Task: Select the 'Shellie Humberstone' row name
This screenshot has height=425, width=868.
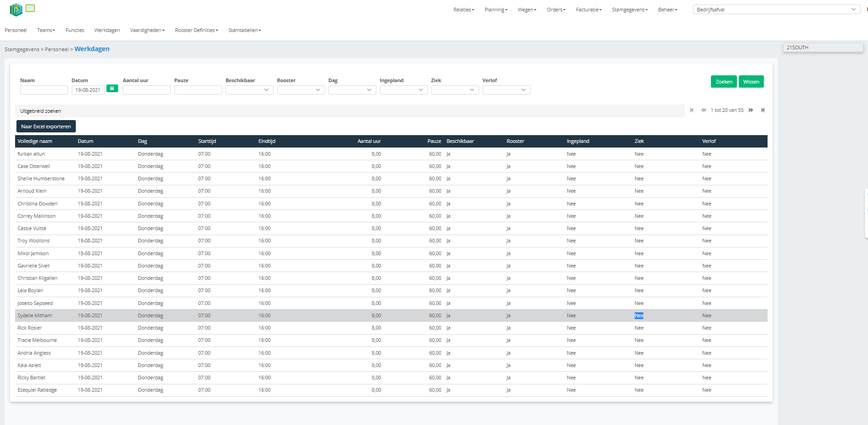Action: (x=41, y=178)
